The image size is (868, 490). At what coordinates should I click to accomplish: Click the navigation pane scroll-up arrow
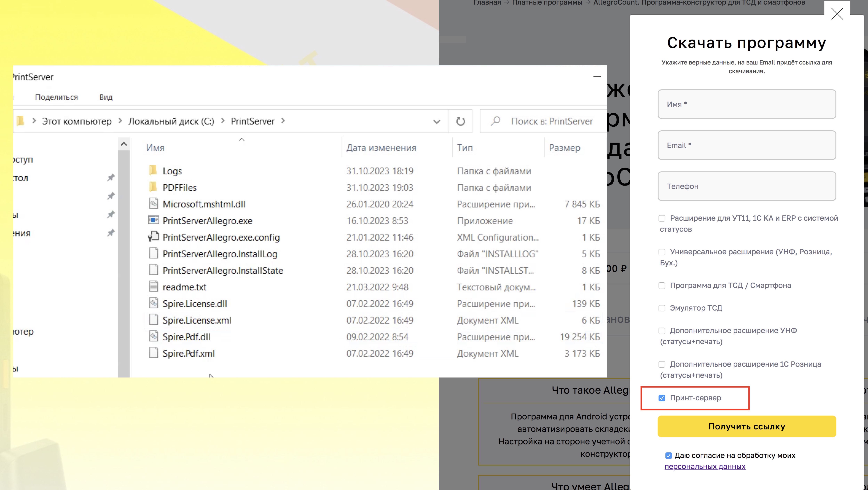[124, 144]
